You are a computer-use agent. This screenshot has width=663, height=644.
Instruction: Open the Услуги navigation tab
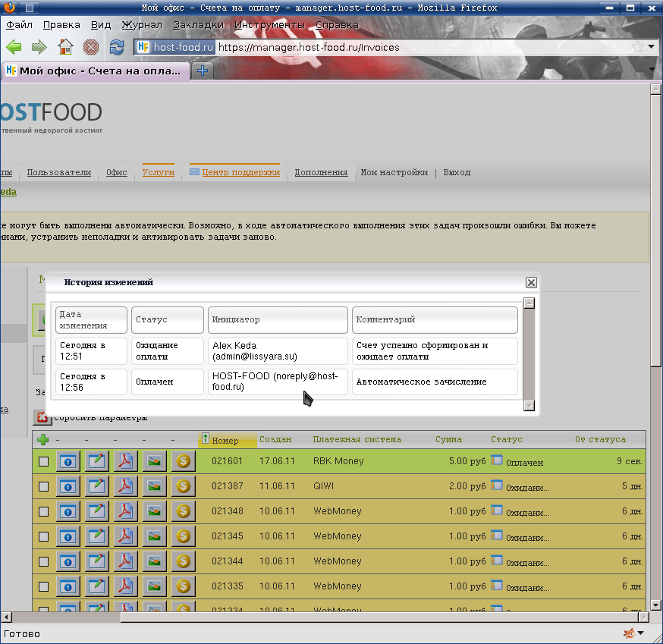[x=158, y=172]
